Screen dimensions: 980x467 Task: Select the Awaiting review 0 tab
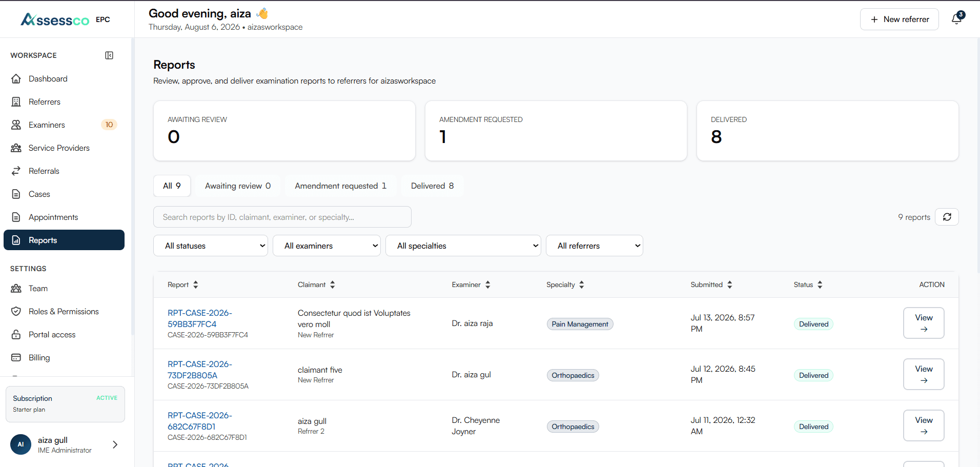tap(238, 186)
